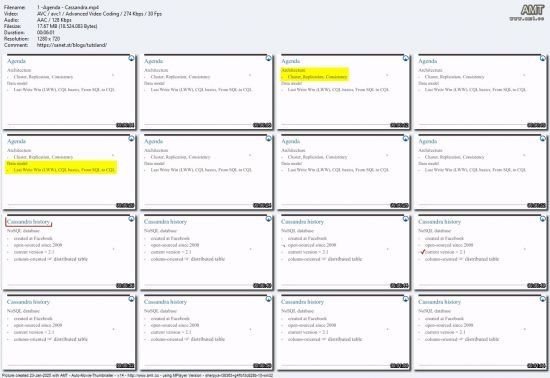The width and height of the screenshot is (550, 378).
Task: Click the red checkmark beside 'current version = 2.1'
Action: click(423, 252)
